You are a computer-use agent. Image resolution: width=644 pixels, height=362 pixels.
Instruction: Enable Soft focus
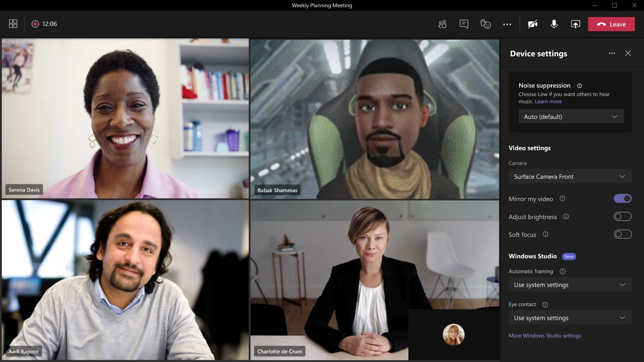[622, 234]
